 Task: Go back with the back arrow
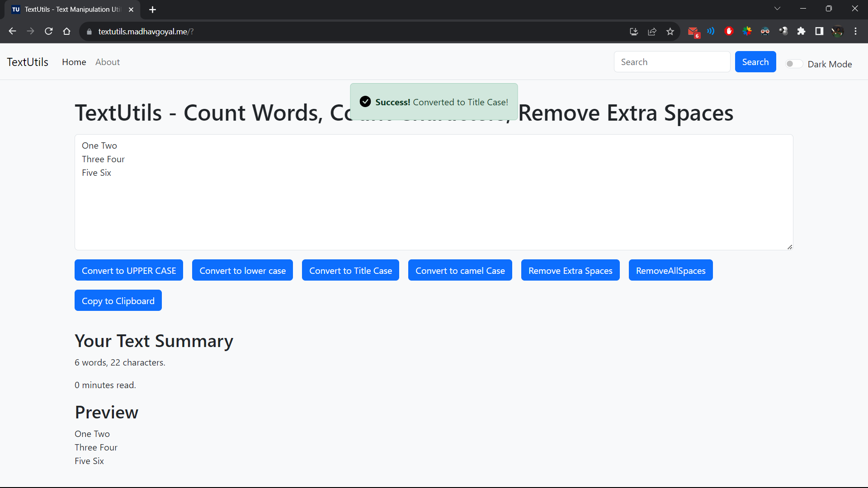click(13, 31)
